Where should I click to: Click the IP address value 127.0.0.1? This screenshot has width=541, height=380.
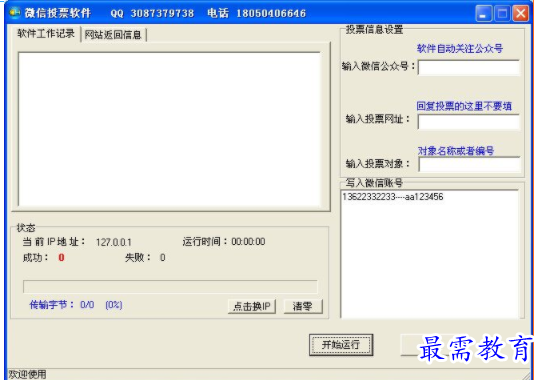(x=114, y=242)
